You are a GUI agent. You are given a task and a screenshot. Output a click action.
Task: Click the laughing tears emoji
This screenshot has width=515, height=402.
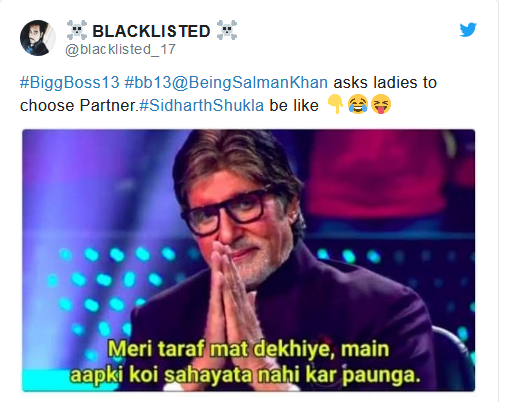(358, 104)
